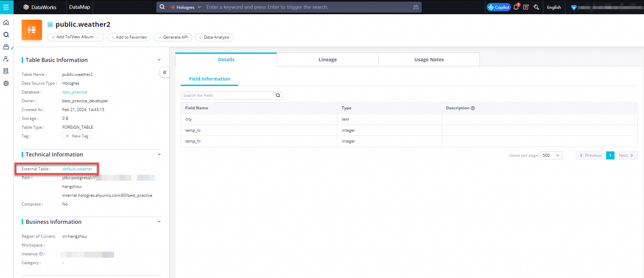Screen dimensions: 644x278
Task: Open the DataMap menu item
Action: [x=80, y=7]
